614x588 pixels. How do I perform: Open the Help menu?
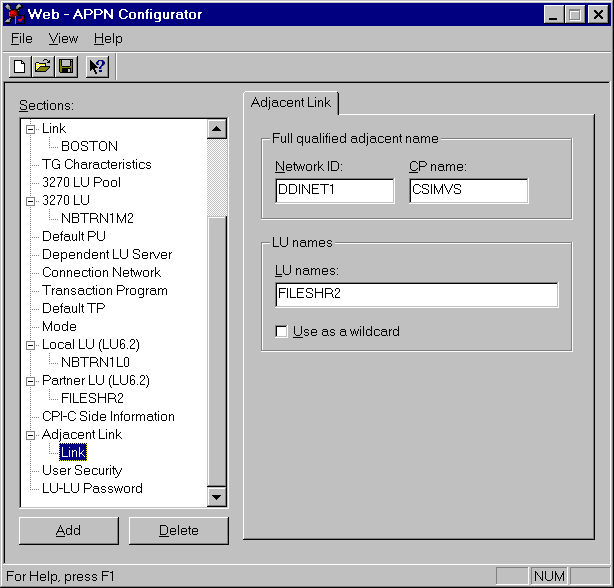[x=108, y=39]
